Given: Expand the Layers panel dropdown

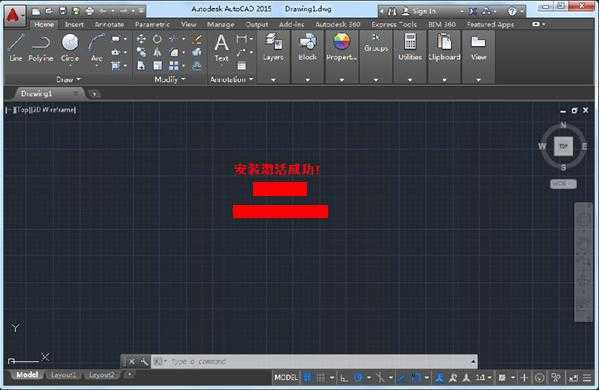Looking at the screenshot, I should tap(274, 80).
